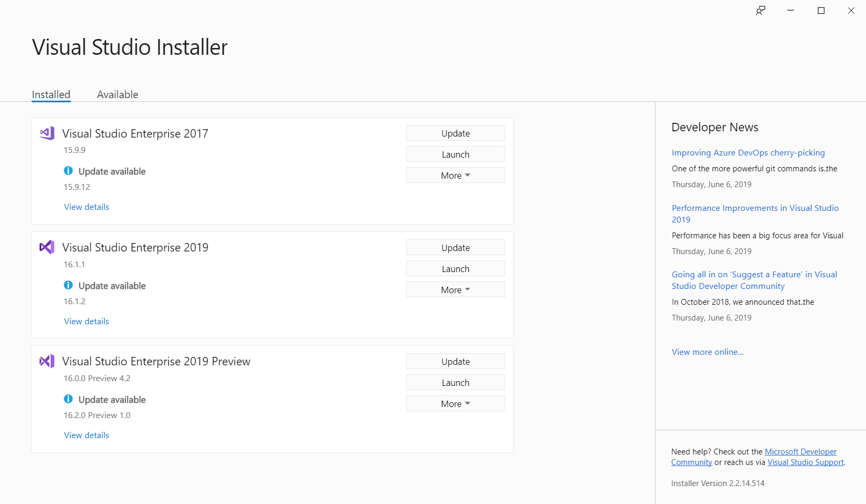Viewport: 866px width, 504px height.
Task: Click the date under the cherry-picking article
Action: click(711, 185)
